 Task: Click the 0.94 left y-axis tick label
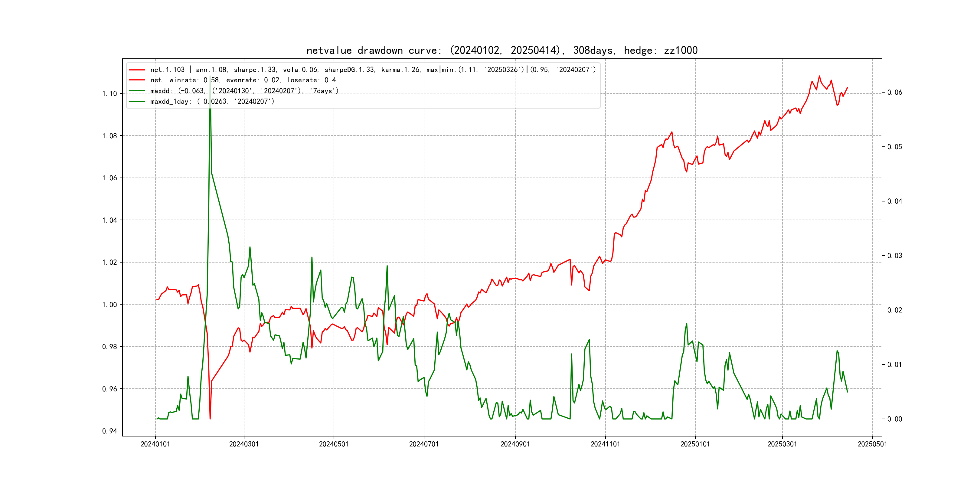coord(109,431)
